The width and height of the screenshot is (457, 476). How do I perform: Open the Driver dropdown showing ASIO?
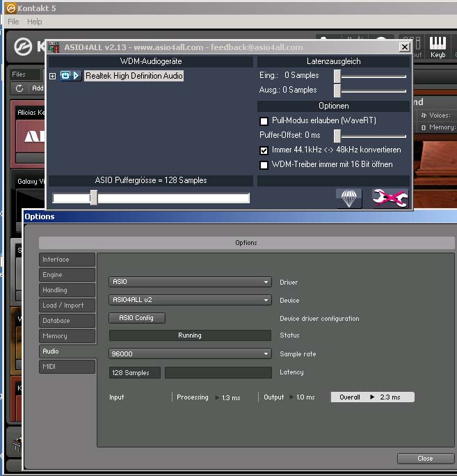tap(190, 282)
